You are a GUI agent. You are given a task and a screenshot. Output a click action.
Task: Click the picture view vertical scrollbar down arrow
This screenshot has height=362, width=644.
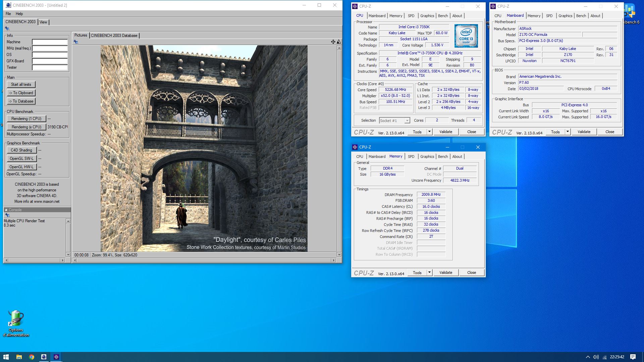click(339, 255)
